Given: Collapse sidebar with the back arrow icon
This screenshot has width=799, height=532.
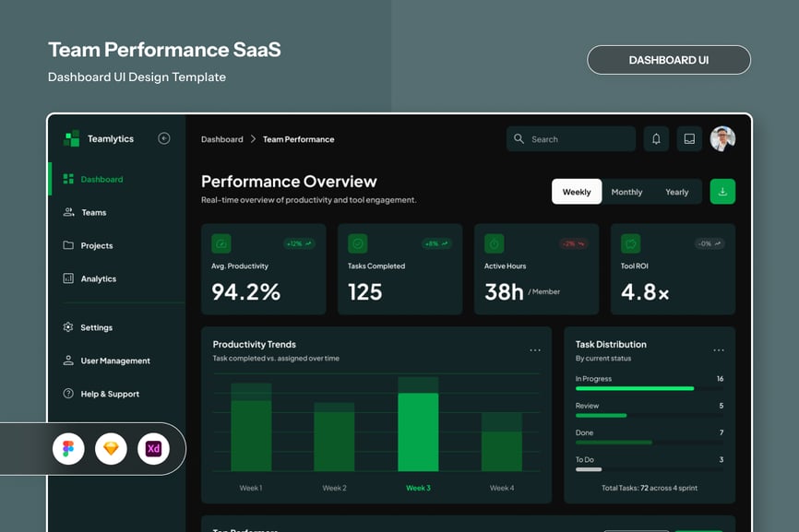Looking at the screenshot, I should (164, 138).
